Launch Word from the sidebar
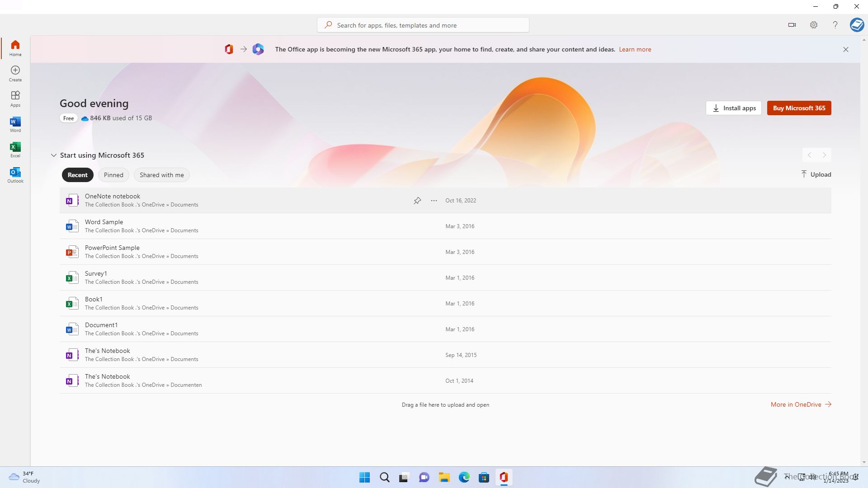Screen dimensions: 868x488 click(x=15, y=124)
